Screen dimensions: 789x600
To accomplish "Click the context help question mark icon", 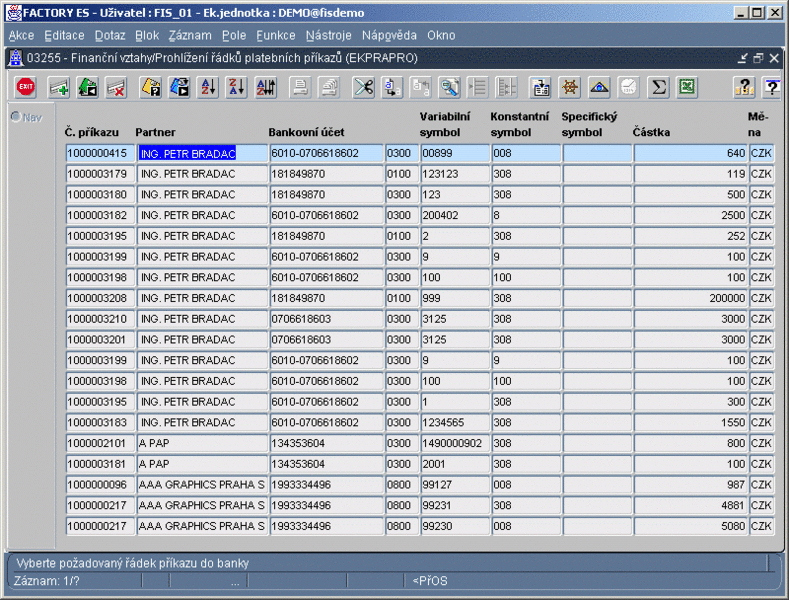I will (772, 87).
